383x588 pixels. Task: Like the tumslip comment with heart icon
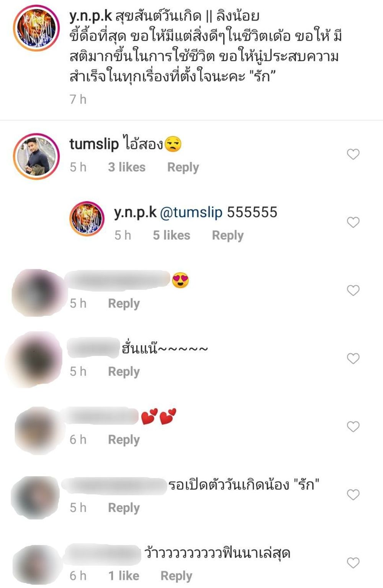pyautogui.click(x=353, y=154)
